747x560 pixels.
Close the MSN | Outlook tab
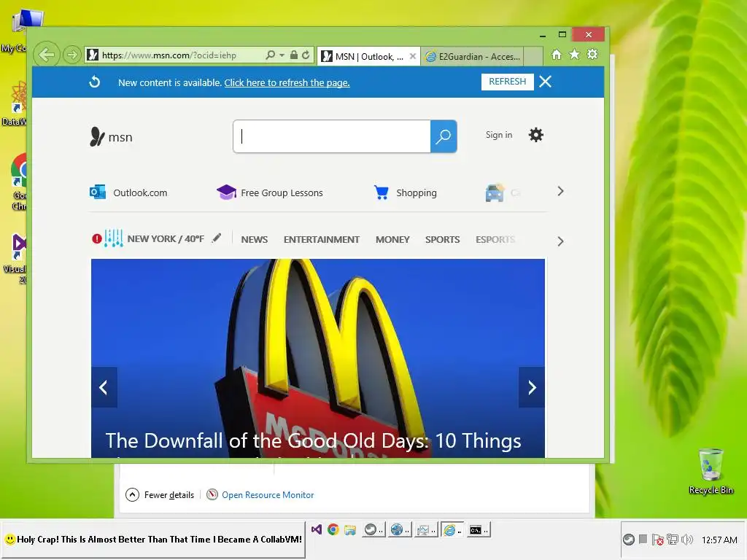(413, 56)
